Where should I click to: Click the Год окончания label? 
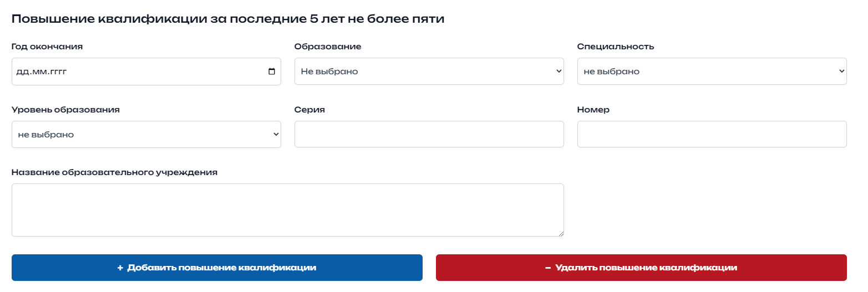[47, 47]
